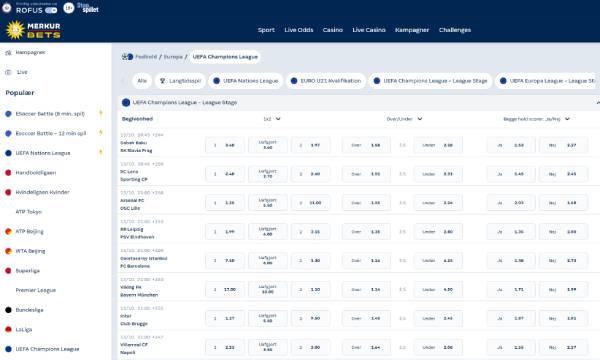The height and width of the screenshot is (360, 600).
Task: Select Uafgjort 10.00 for Viking vs Bayern
Action: (267, 289)
